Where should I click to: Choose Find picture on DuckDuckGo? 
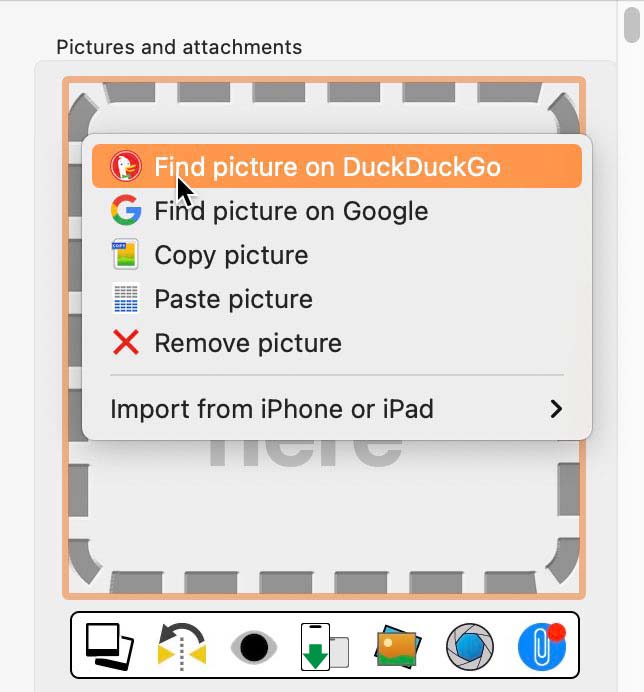337,166
